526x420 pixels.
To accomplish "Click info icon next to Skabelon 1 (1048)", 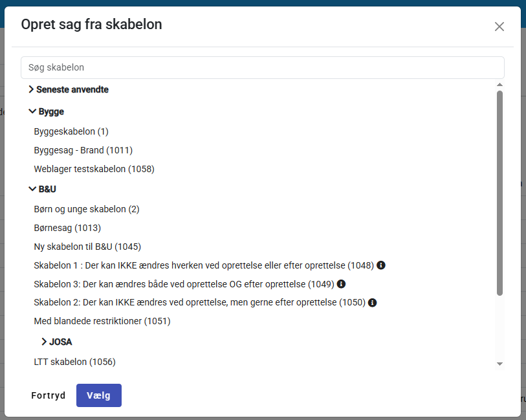I will click(x=381, y=265).
